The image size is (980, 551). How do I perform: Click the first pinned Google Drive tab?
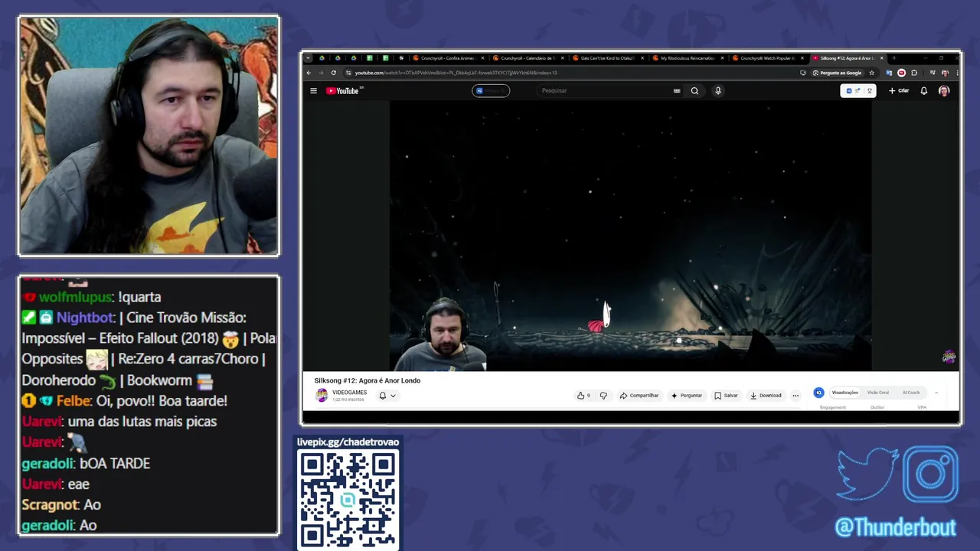coord(321,58)
